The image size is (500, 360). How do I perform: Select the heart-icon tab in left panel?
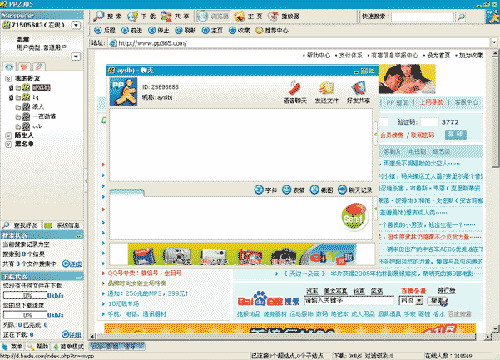click(24, 67)
